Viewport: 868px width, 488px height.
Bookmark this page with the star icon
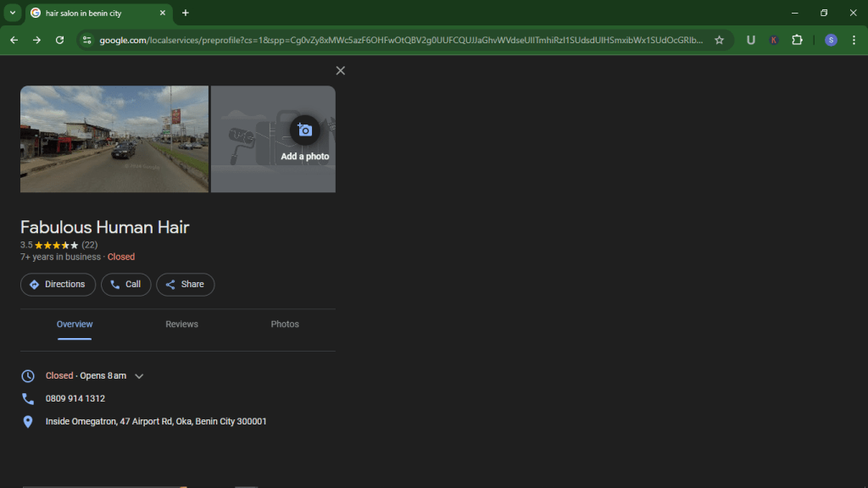(719, 40)
